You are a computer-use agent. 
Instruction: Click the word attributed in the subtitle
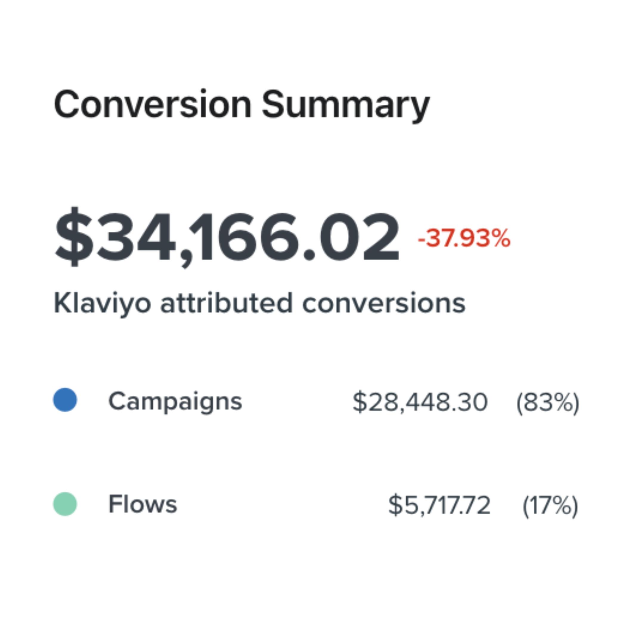click(226, 303)
